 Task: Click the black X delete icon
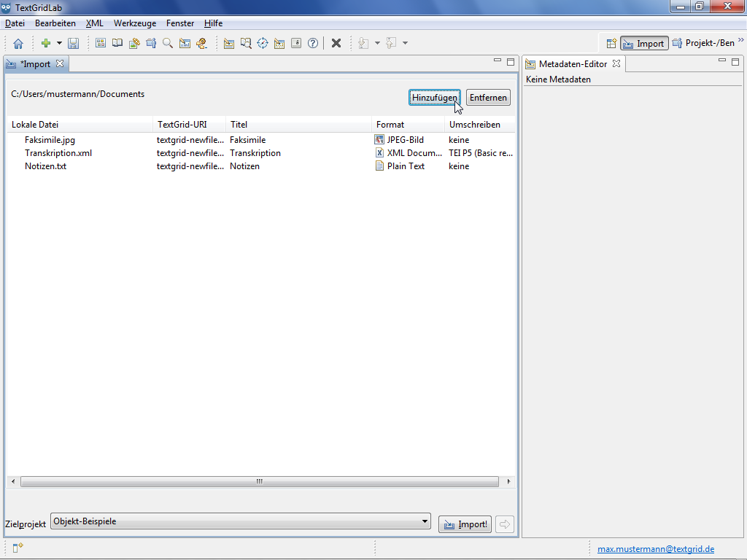tap(336, 44)
